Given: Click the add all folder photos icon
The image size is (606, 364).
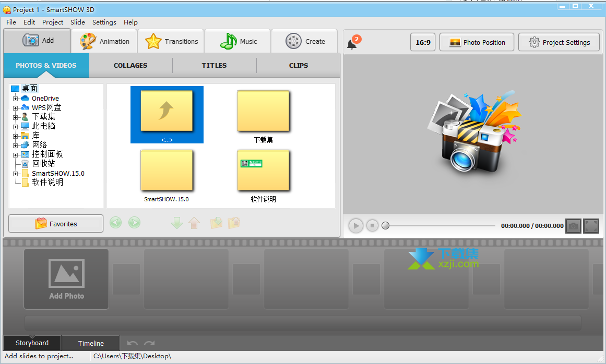Looking at the screenshot, I should point(217,223).
